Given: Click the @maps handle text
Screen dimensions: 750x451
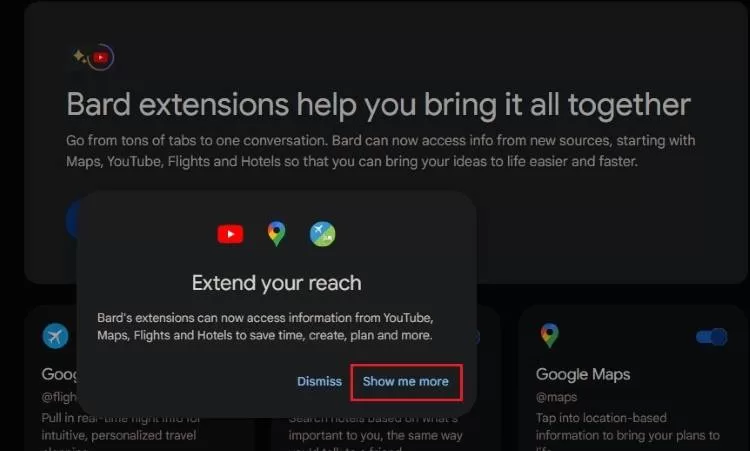Looking at the screenshot, I should point(556,397).
